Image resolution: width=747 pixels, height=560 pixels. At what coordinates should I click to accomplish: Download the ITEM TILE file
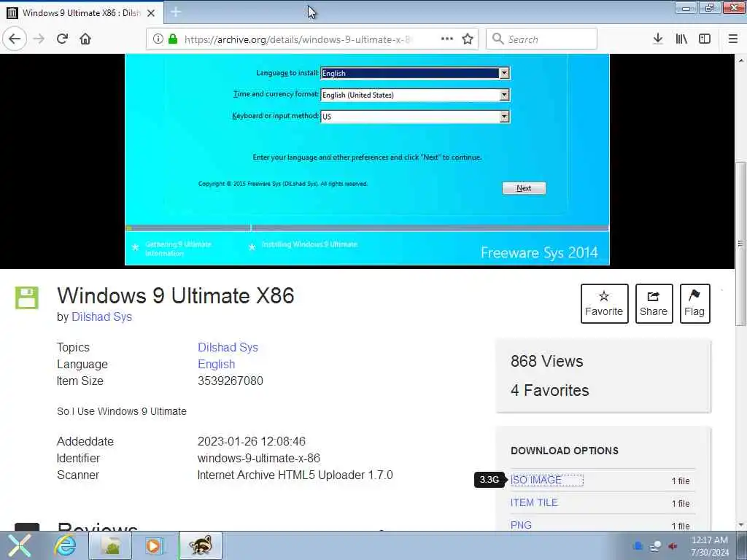point(534,502)
